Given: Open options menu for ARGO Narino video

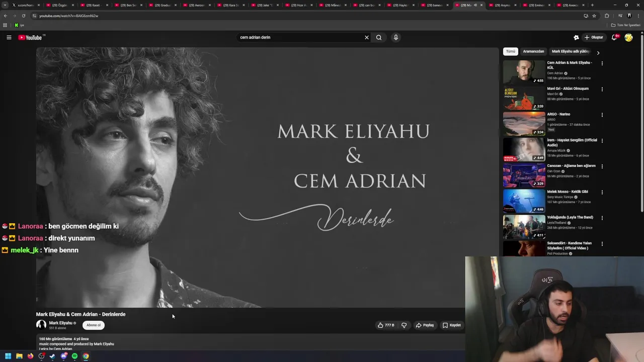Looking at the screenshot, I should click(x=602, y=115).
